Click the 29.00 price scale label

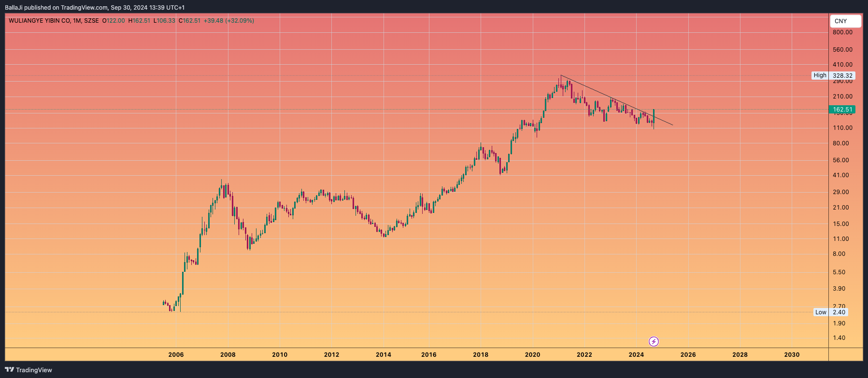pyautogui.click(x=841, y=192)
